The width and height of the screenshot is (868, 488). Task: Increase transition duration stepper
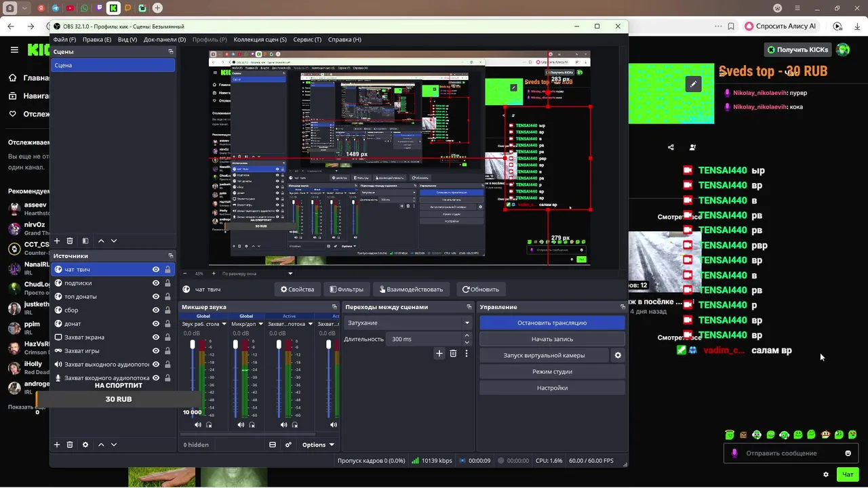(x=467, y=336)
